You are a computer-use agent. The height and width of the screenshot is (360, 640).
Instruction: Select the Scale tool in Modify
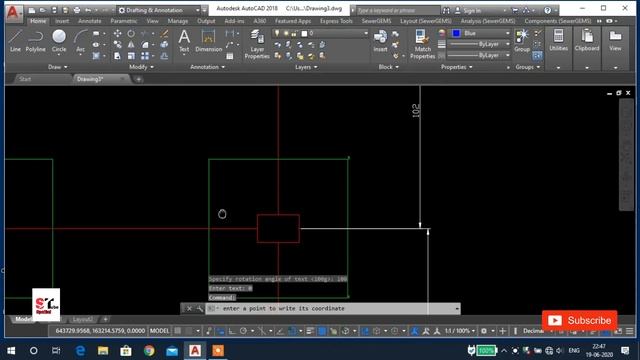(131, 56)
